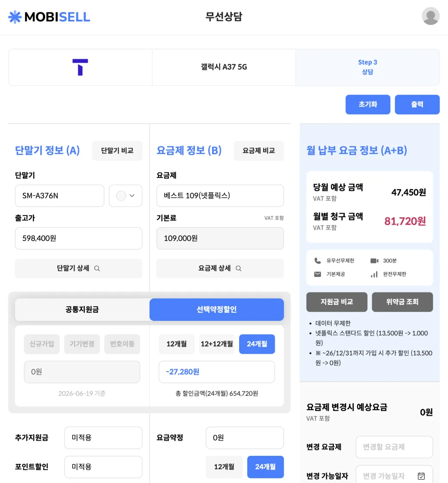Viewport: 448px width, 483px height.
Task: Choose 번호이동 subscription type
Action: tap(122, 344)
